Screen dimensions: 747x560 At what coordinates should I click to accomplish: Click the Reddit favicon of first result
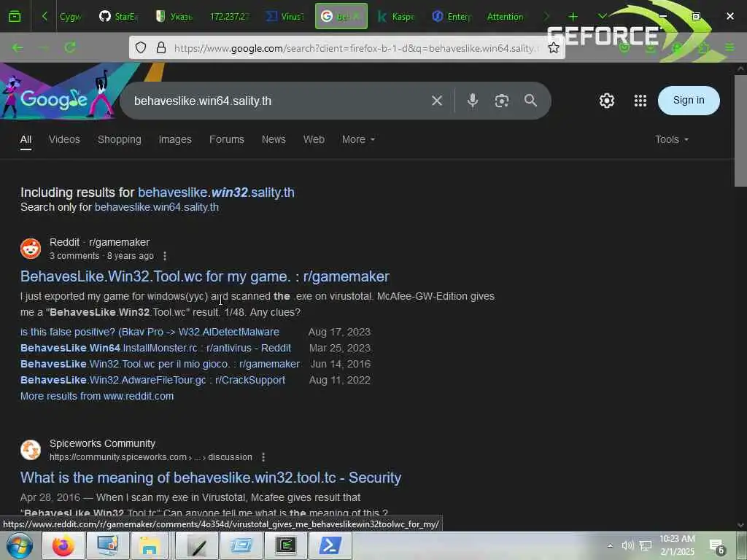tap(31, 249)
